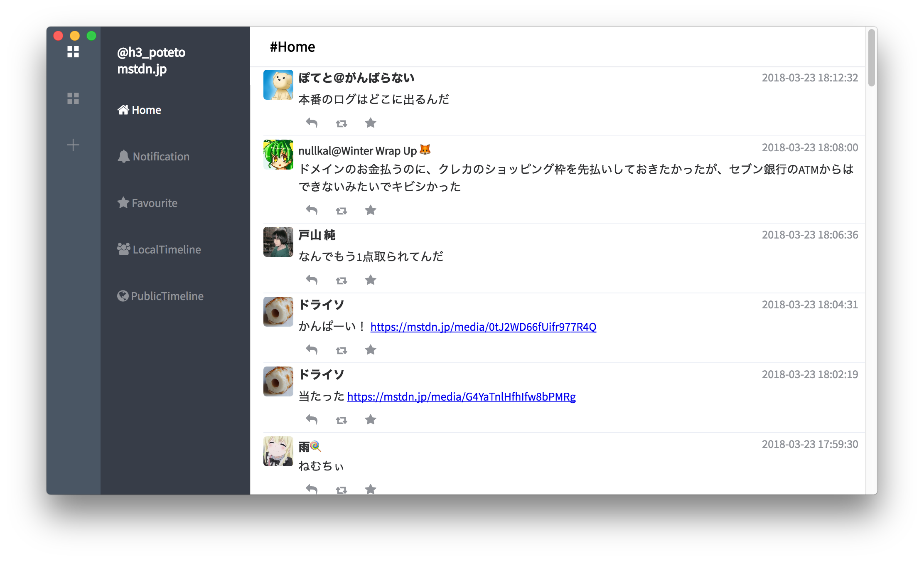
Task: Star the 当たった post by ドライソ
Action: (x=370, y=420)
